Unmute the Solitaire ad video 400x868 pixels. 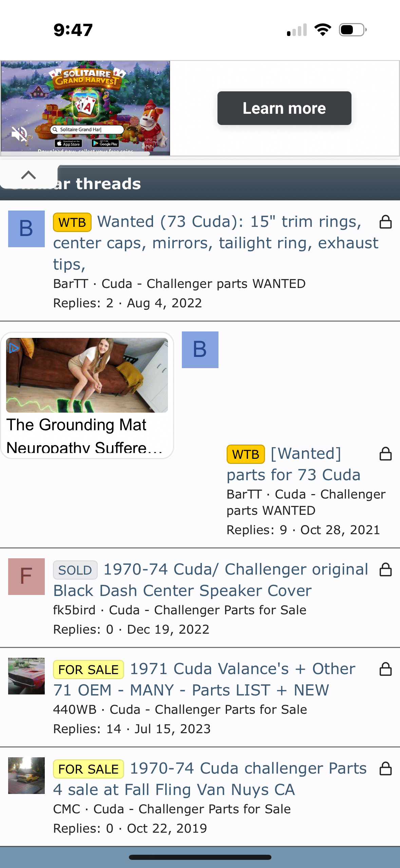tap(19, 134)
